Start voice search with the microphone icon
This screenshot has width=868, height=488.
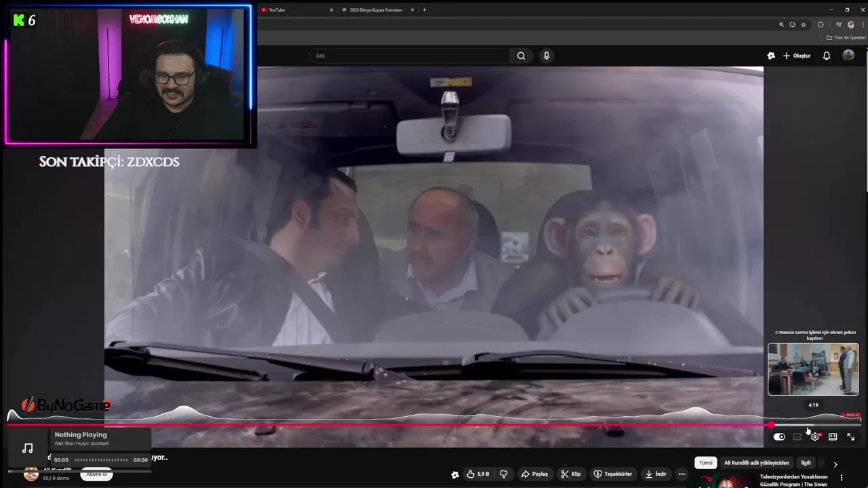[547, 56]
